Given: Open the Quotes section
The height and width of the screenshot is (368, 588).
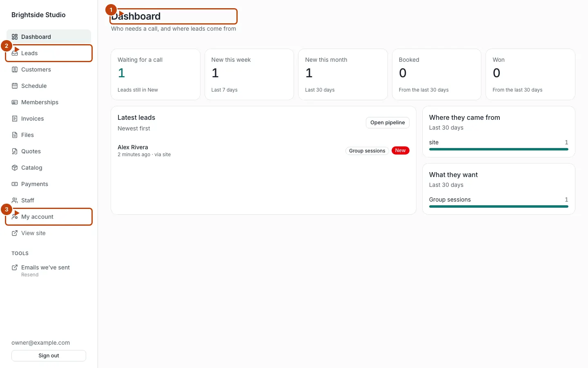Looking at the screenshot, I should [x=49, y=151].
